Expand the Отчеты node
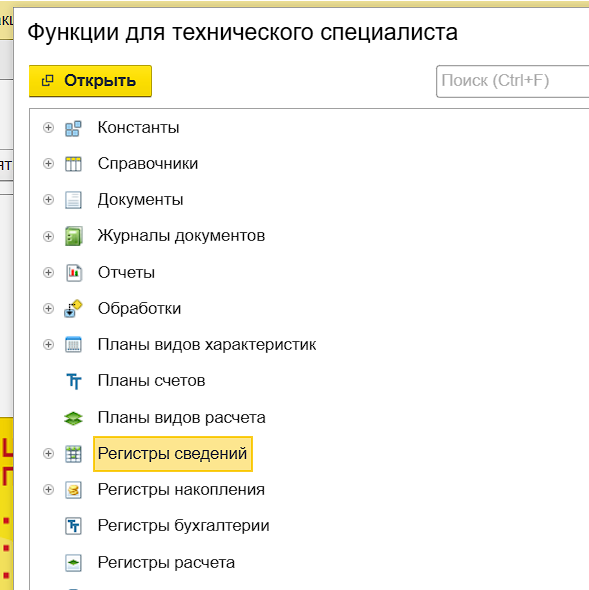The width and height of the screenshot is (589, 590). [48, 272]
